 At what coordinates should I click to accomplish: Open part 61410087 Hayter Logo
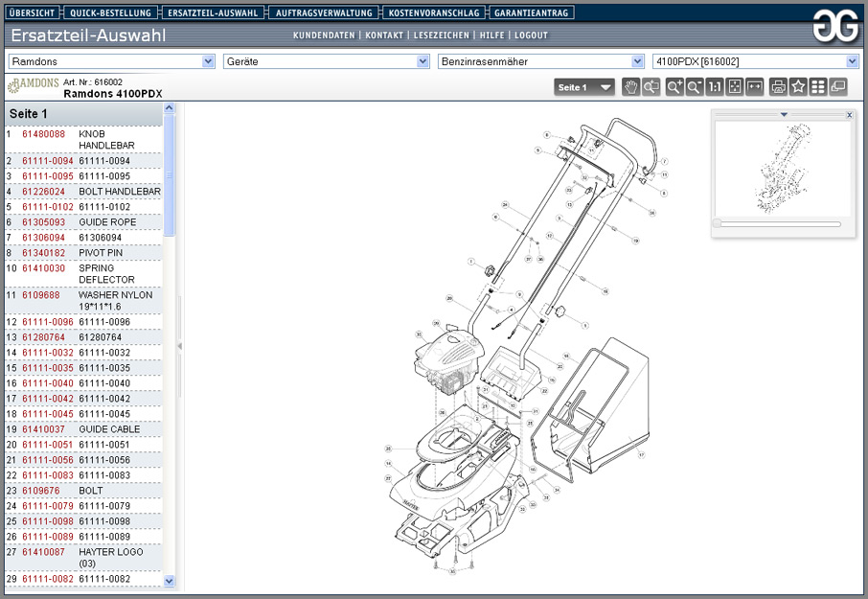tap(43, 552)
